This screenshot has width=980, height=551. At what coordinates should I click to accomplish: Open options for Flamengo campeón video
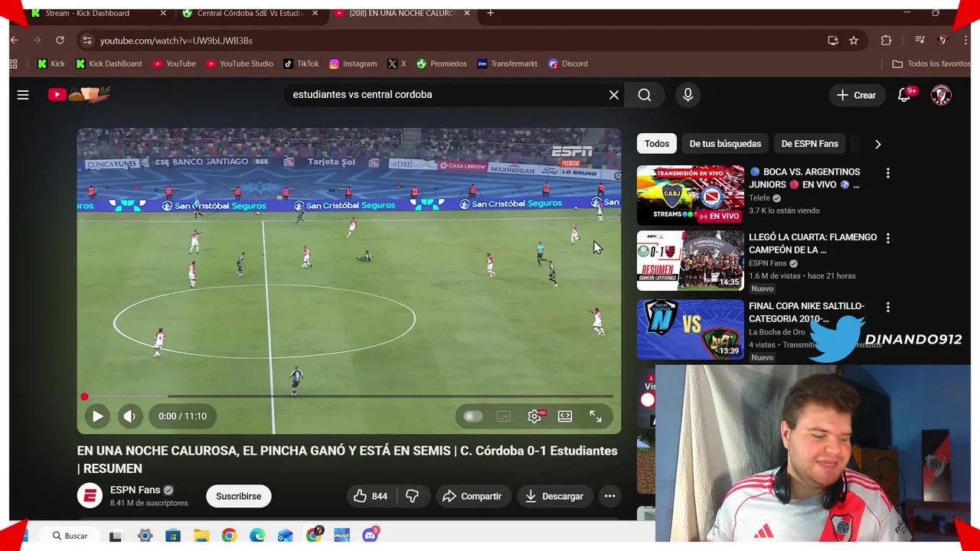tap(887, 239)
